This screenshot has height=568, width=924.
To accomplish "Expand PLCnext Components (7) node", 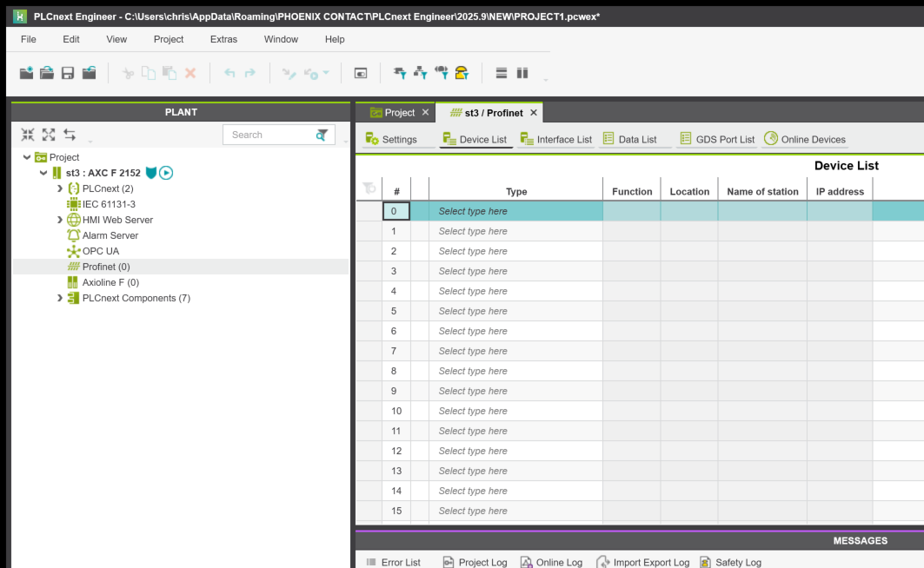I will tap(60, 298).
